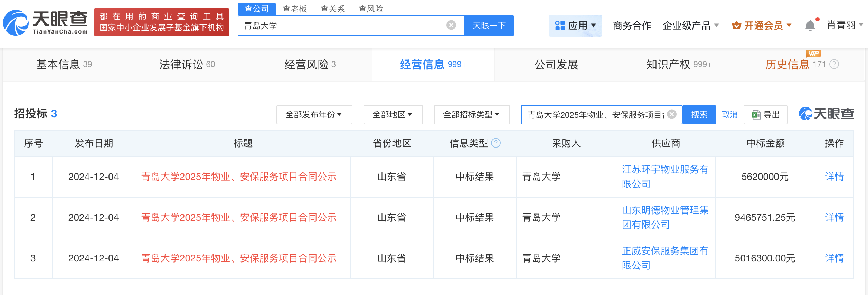Open the 肖青羽 user account menu

point(845,25)
